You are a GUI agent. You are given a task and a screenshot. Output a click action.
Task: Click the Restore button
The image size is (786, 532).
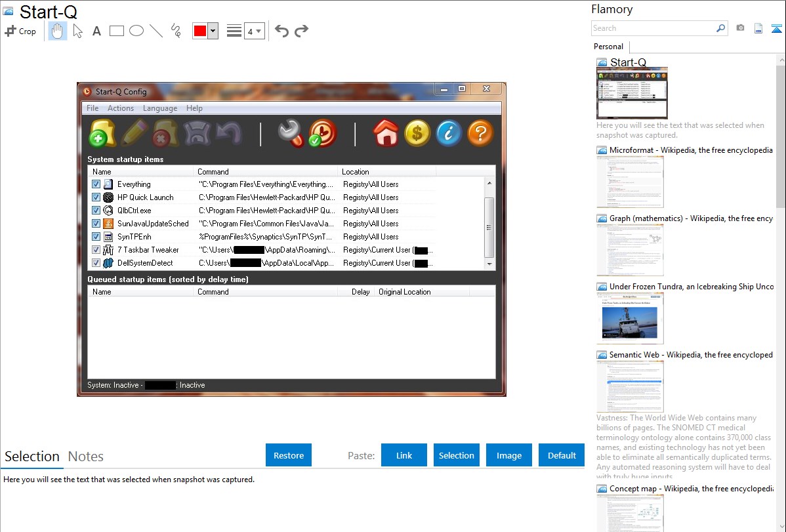[x=289, y=455]
